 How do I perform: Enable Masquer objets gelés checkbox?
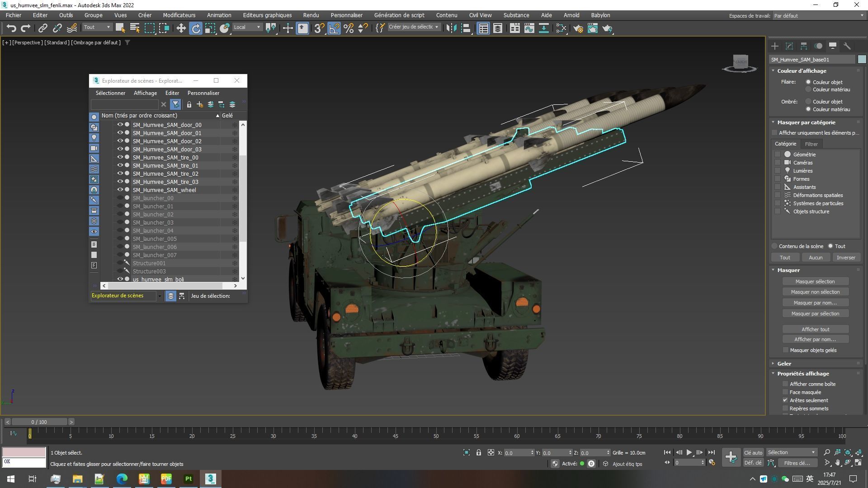pyautogui.click(x=786, y=350)
